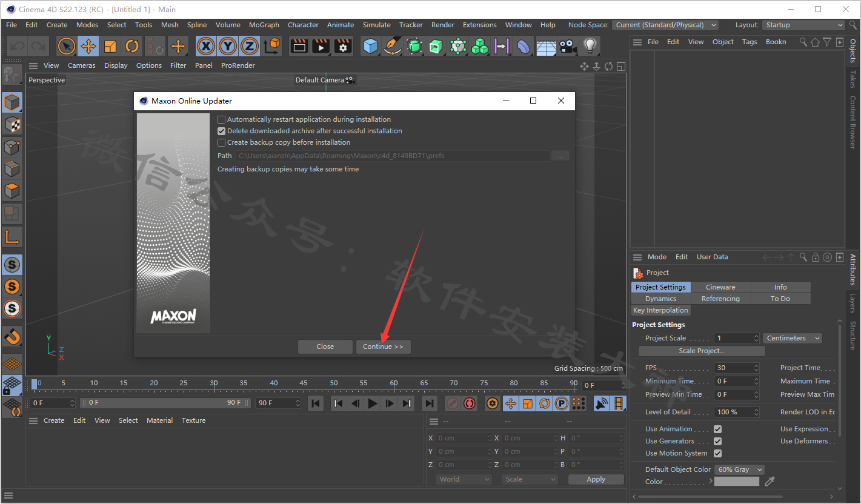
Task: Toggle the Y axis lock
Action: 228,46
